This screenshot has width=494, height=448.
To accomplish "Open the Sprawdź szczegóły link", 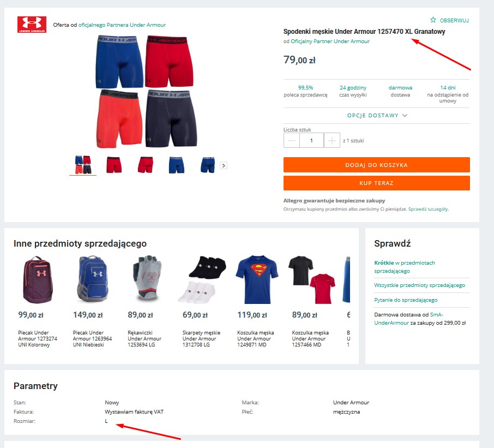I will (429, 209).
